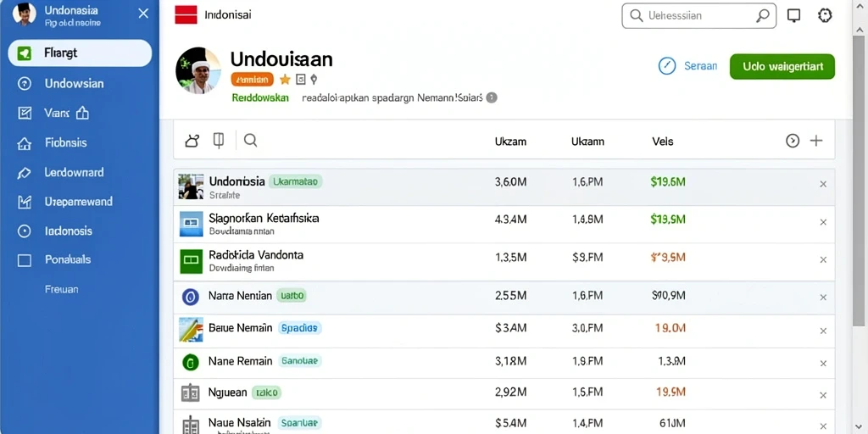The height and width of the screenshot is (434, 868).
Task: Sort by the Vels column header
Action: (663, 142)
